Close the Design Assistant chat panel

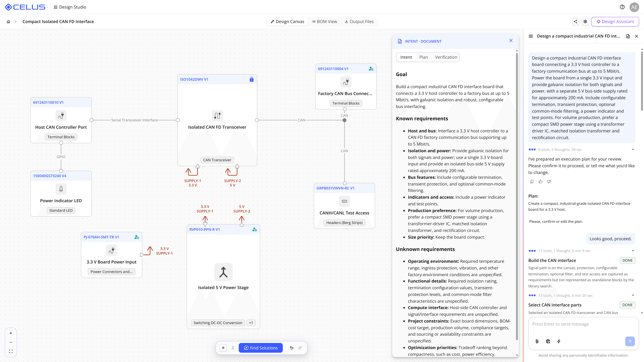click(637, 36)
